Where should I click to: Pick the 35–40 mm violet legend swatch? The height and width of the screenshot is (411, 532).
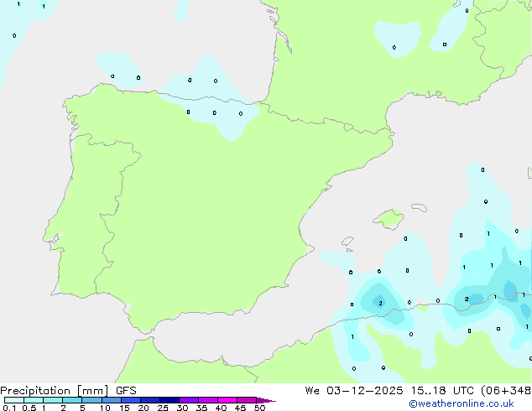pos(208,400)
